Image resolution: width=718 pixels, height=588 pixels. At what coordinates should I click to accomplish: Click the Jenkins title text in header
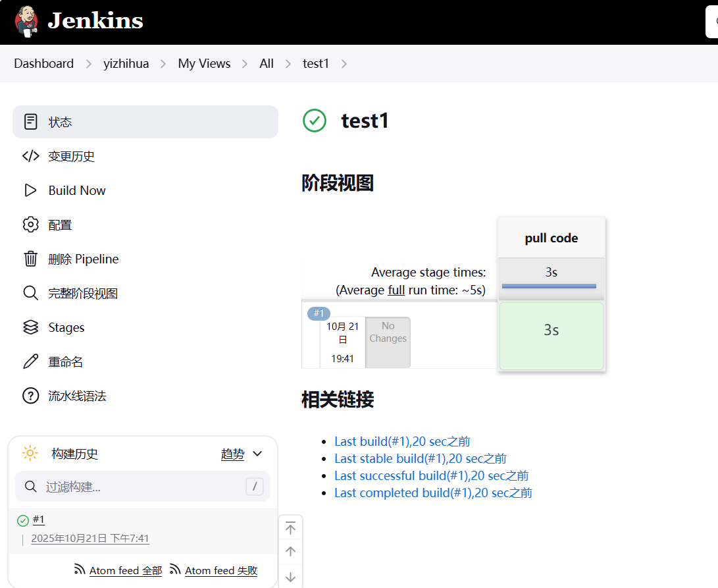click(x=95, y=20)
